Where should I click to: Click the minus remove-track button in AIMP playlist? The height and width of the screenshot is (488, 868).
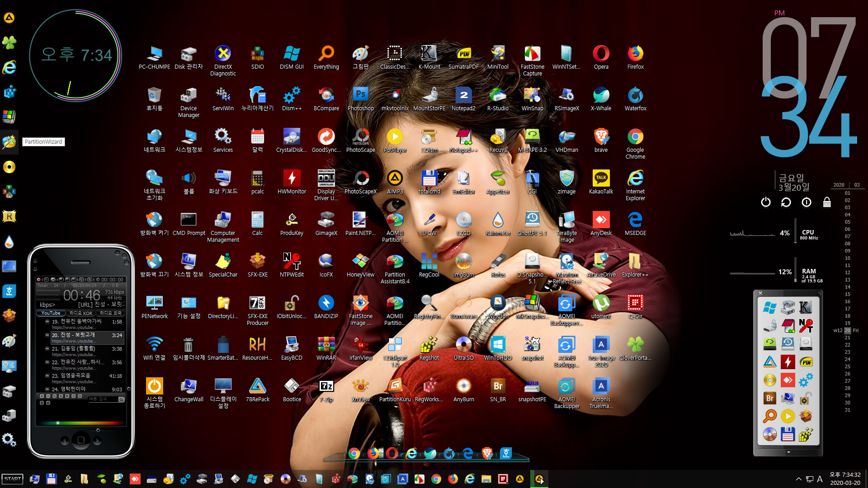coord(48,396)
